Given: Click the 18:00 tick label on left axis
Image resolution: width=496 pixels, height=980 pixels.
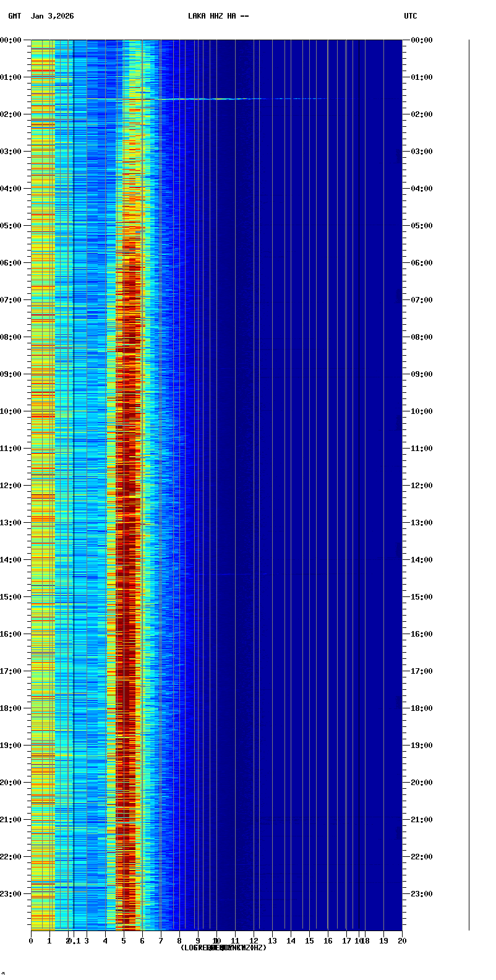Looking at the screenshot, I should click(11, 708).
